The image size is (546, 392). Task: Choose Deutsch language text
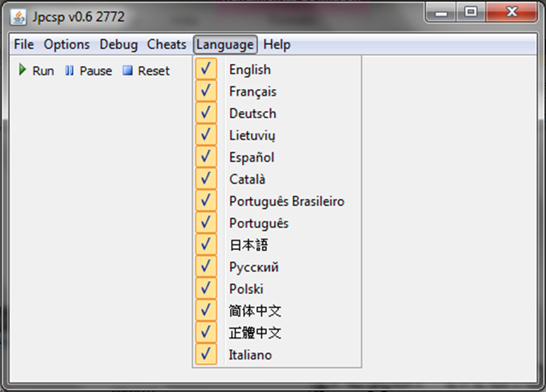pos(253,114)
